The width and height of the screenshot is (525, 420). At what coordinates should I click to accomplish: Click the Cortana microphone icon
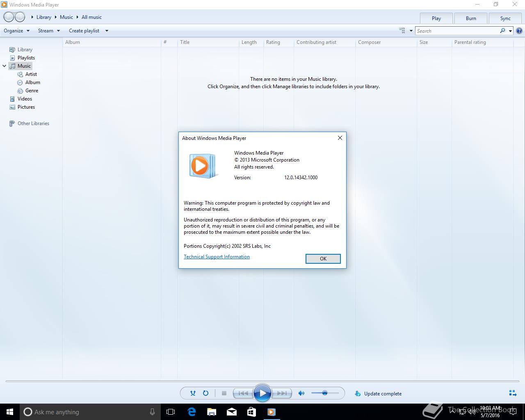[152, 412]
